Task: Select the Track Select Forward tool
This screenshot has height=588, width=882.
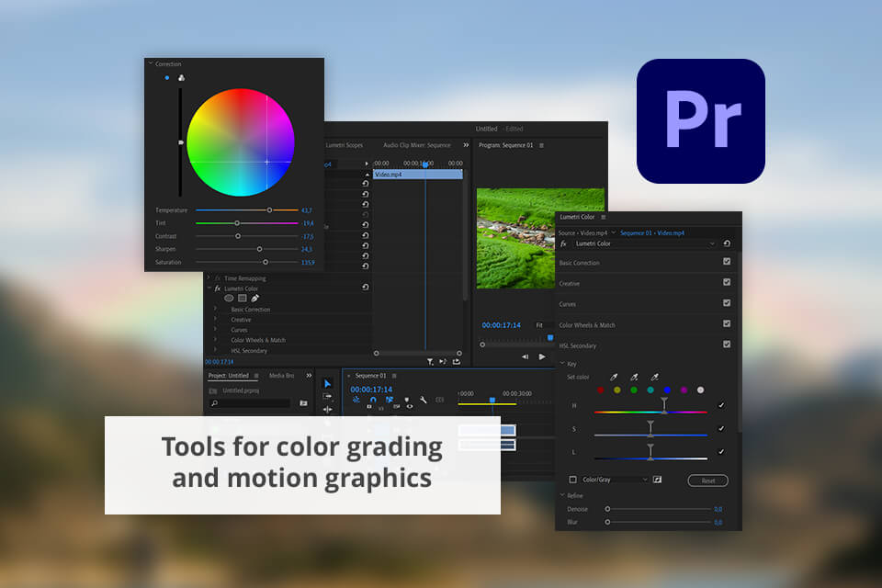Action: pos(327,396)
